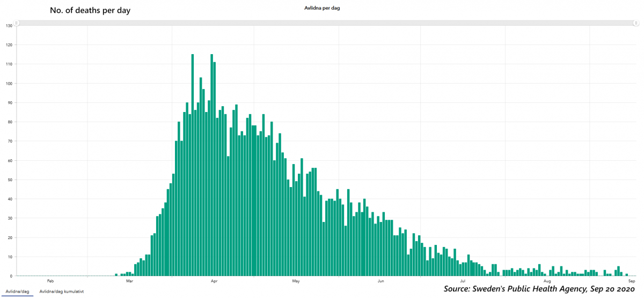Pick the May label on the x-axis
The width and height of the screenshot is (644, 298).
pos(295,281)
